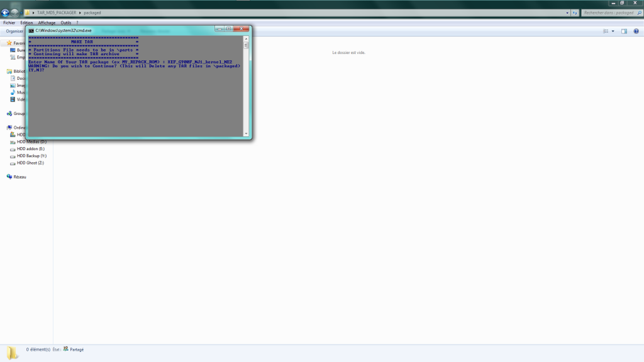
Task: Go back with the Explorer back arrow
Action: [5, 13]
